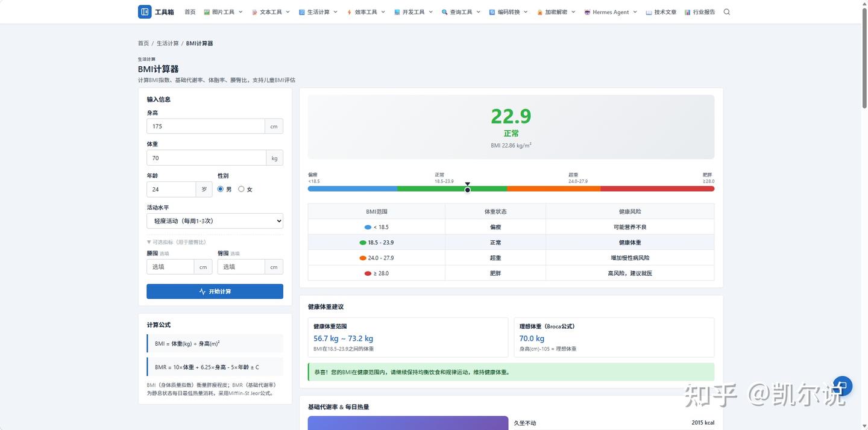Click the purple 基础代谢率 card
The width and height of the screenshot is (868, 430).
(x=408, y=423)
